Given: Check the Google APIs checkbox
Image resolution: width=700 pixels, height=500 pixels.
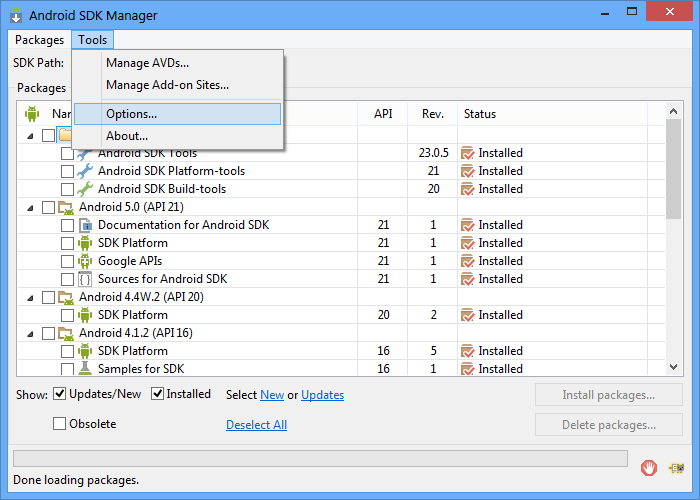Looking at the screenshot, I should [x=67, y=261].
